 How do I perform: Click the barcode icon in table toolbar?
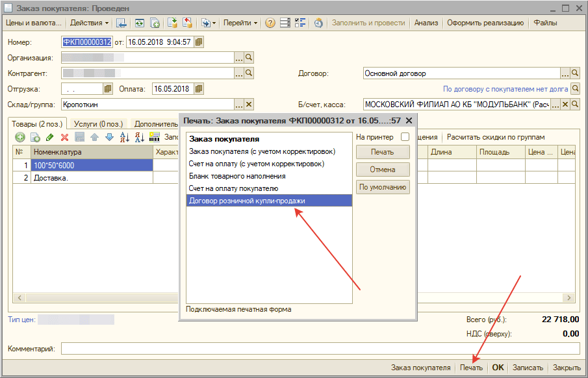tap(154, 138)
